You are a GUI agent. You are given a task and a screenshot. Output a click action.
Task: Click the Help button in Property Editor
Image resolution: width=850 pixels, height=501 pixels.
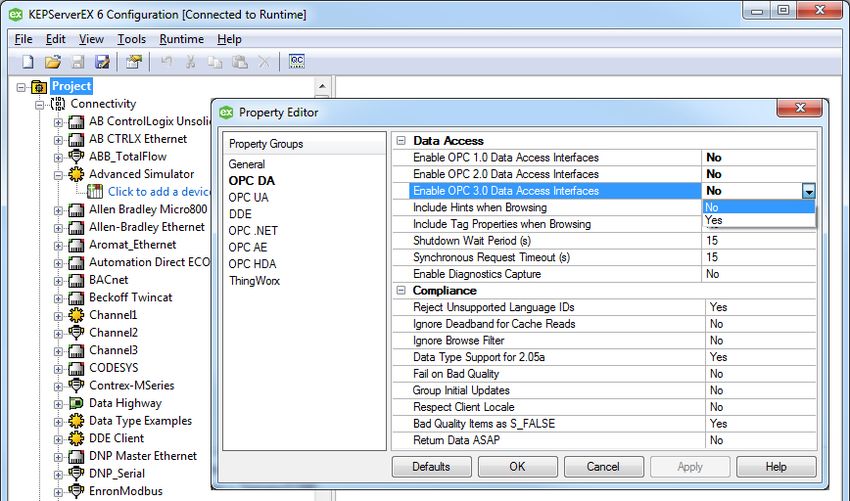(x=776, y=467)
